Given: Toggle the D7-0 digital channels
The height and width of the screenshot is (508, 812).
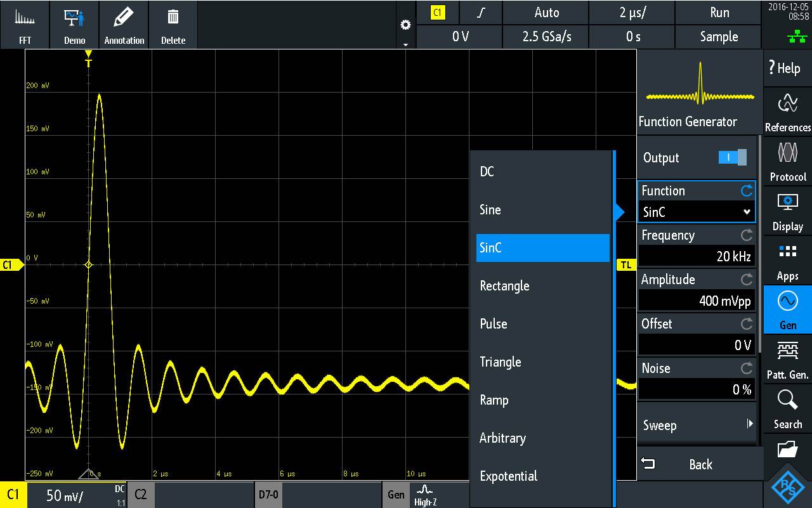Looking at the screenshot, I should pos(268,495).
